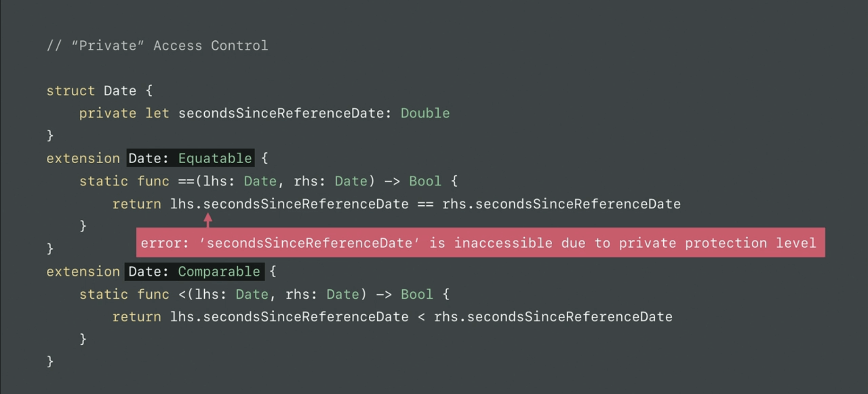This screenshot has width=868, height=394.
Task: Select the highlighted 'Comparable' protocol name
Action: coord(219,271)
